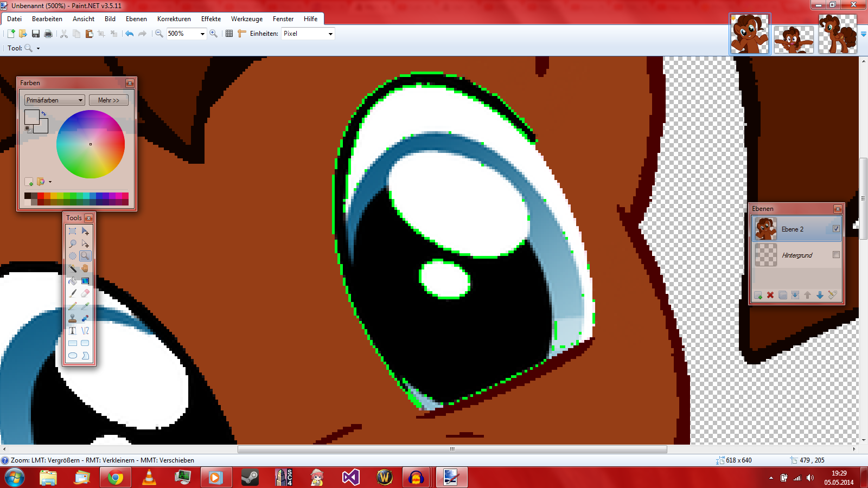Click the New image toolbar icon

11,34
